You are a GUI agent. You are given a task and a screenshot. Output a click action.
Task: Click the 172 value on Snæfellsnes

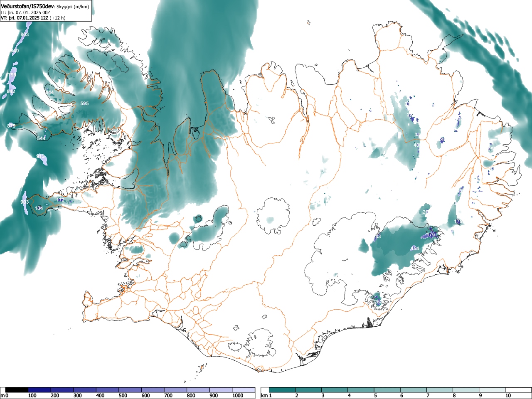[60, 200]
